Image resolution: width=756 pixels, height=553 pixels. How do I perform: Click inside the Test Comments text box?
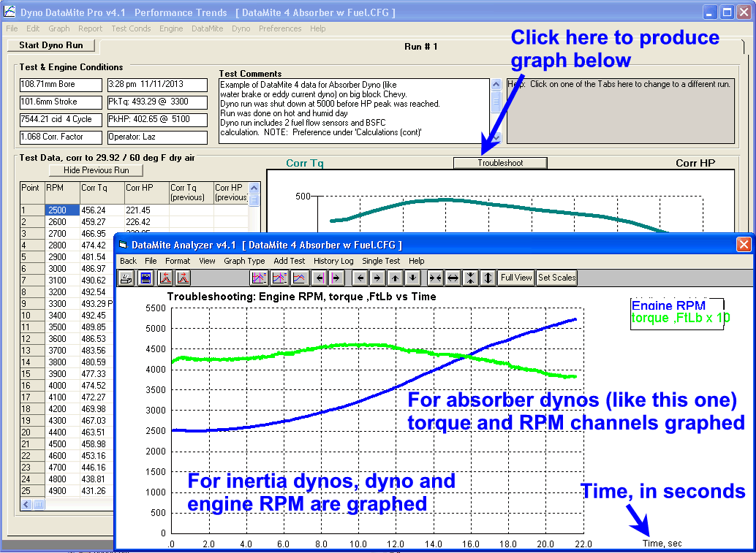pyautogui.click(x=355, y=111)
